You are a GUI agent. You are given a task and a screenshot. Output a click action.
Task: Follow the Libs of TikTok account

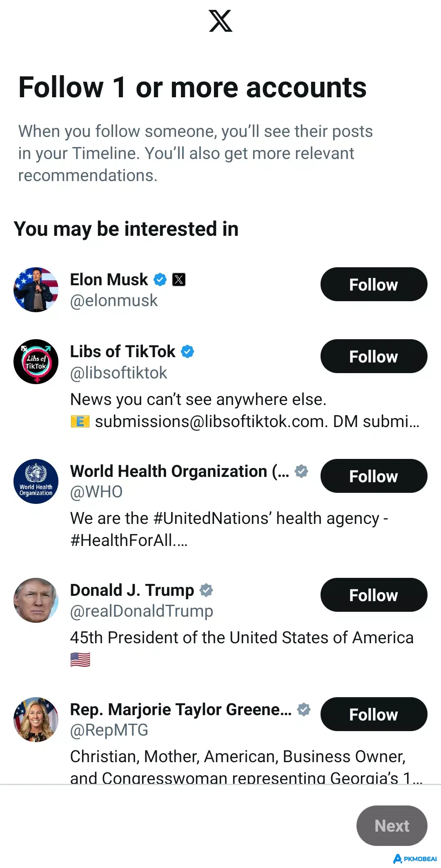click(374, 356)
